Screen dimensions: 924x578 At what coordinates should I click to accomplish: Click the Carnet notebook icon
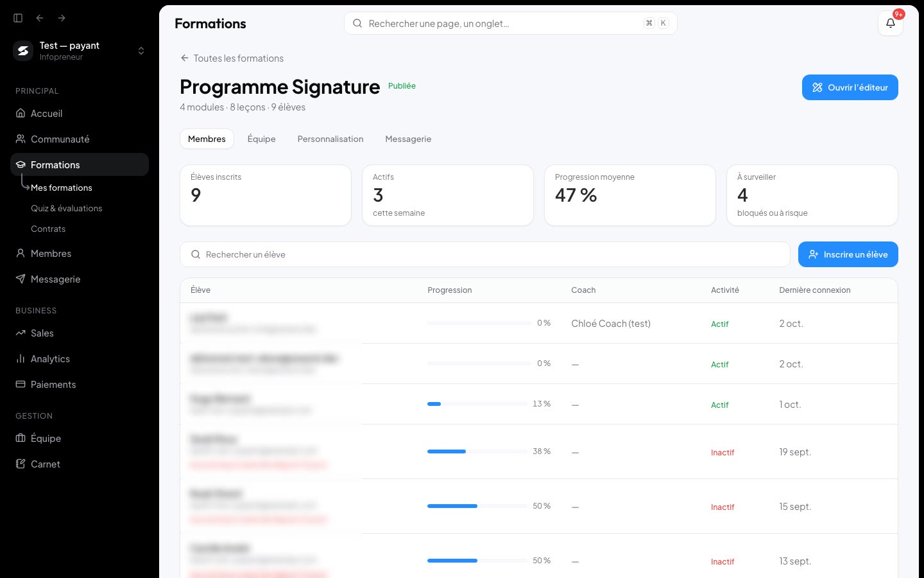click(x=21, y=464)
